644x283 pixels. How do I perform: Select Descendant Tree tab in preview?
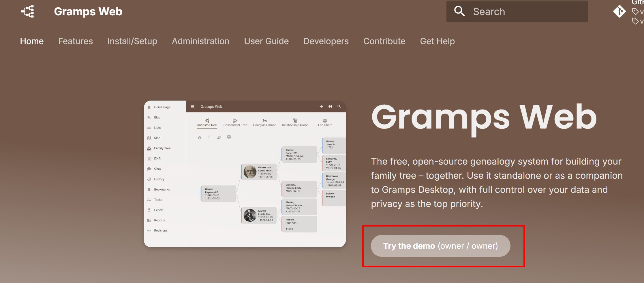coord(235,123)
